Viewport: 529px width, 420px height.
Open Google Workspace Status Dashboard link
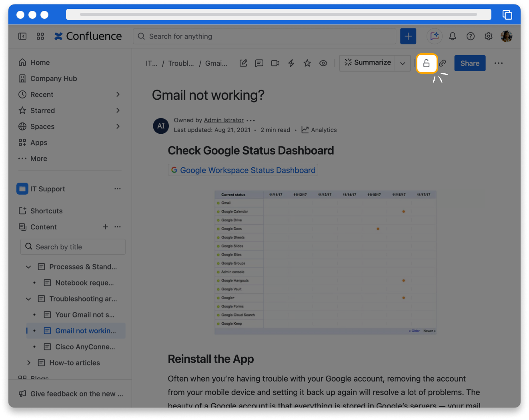[x=243, y=170]
